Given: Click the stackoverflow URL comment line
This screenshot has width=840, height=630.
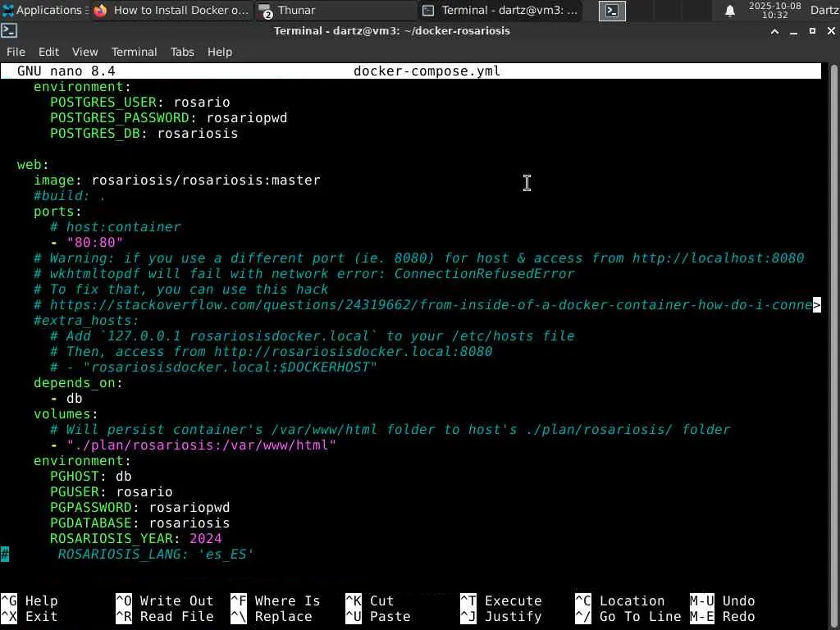Looking at the screenshot, I should click(x=427, y=305).
